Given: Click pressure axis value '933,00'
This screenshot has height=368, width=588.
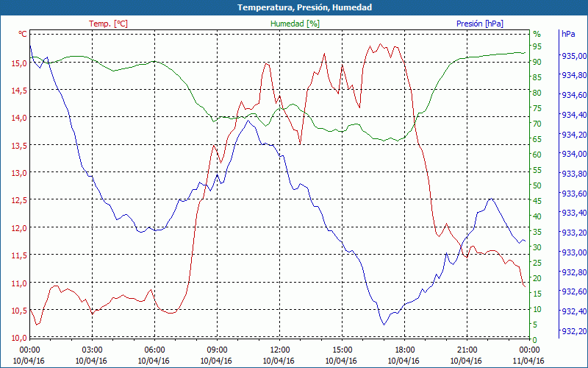Looking at the screenshot, I should 574,252.
